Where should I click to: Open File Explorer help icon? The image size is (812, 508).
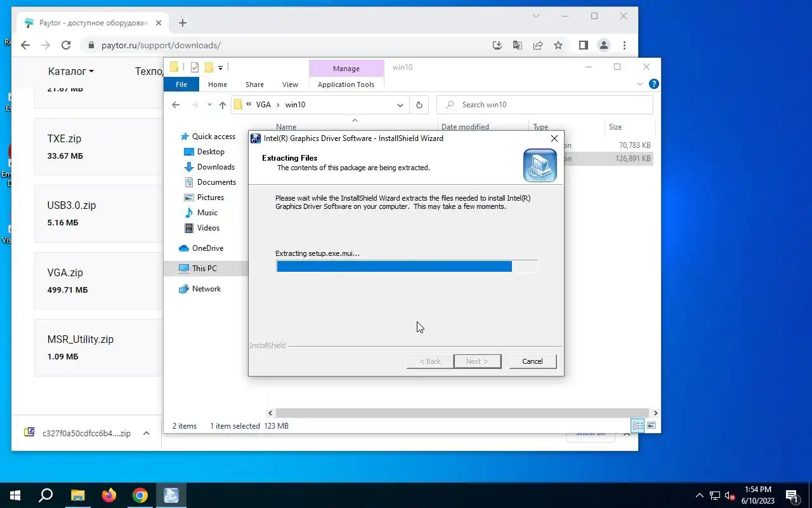[x=654, y=84]
